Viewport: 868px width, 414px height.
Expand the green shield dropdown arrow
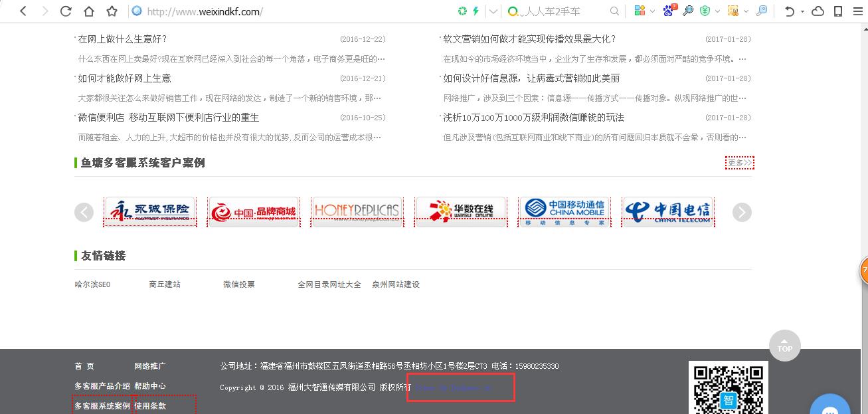(x=717, y=11)
